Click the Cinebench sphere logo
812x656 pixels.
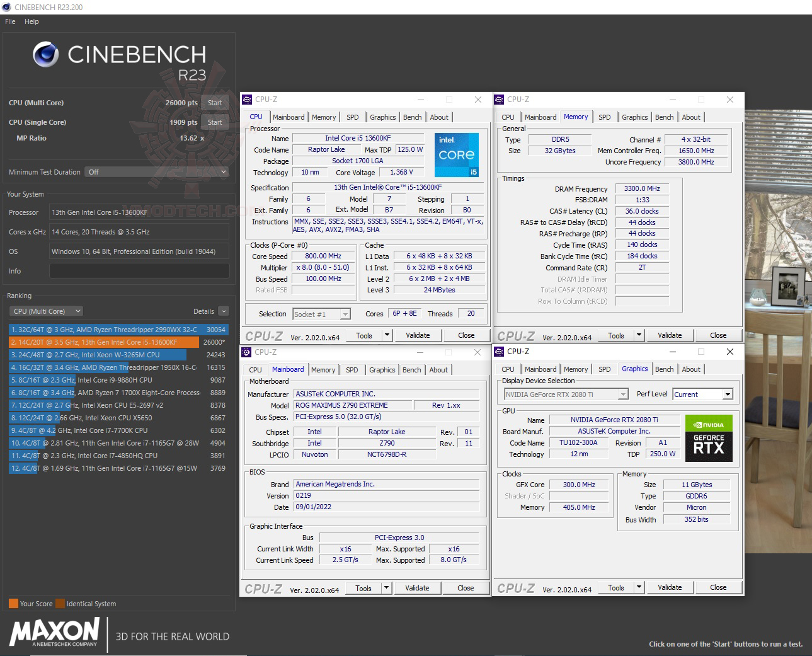coord(45,55)
